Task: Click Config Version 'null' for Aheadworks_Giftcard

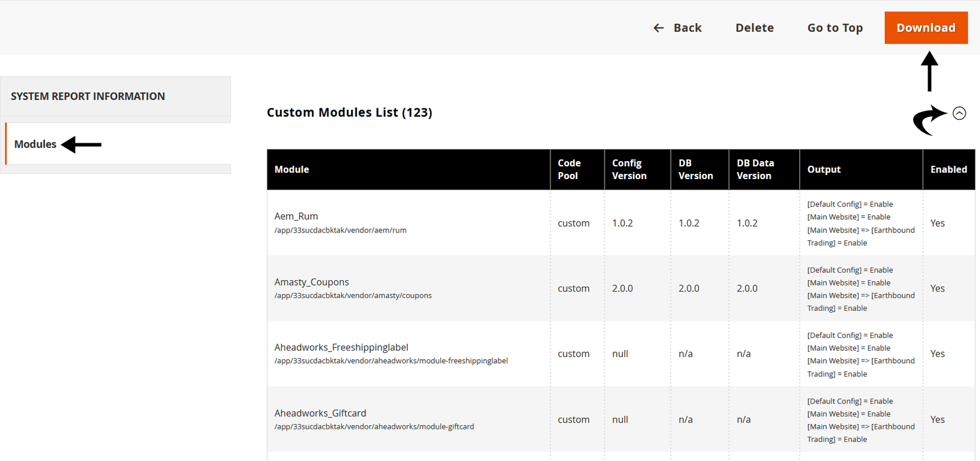Action: point(620,420)
